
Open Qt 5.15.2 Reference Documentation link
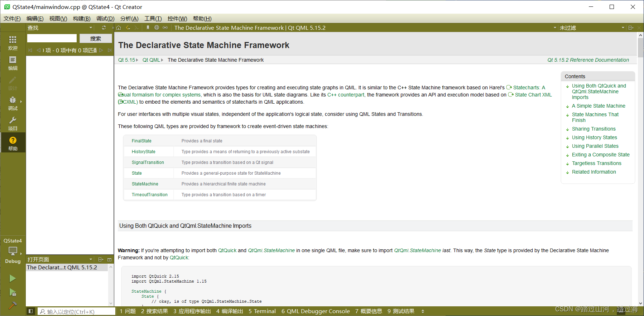588,60
